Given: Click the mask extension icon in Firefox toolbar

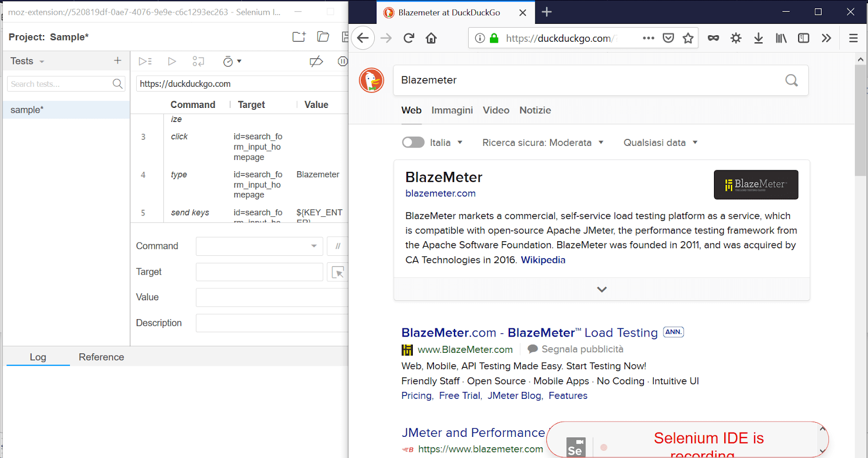Looking at the screenshot, I should [x=713, y=38].
